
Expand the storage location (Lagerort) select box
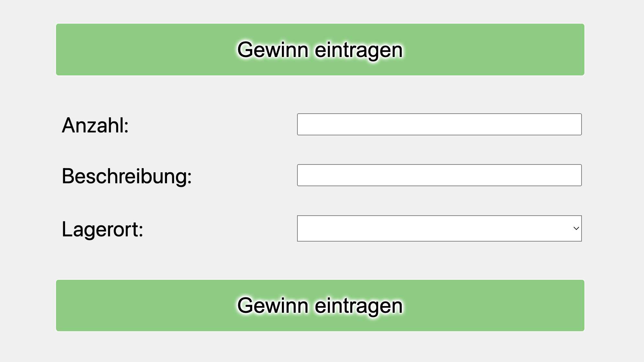(x=439, y=228)
